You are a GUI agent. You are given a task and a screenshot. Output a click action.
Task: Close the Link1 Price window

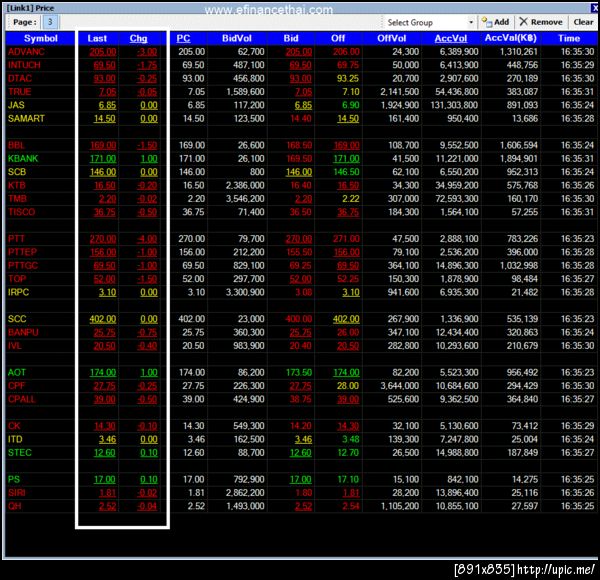[595, 8]
